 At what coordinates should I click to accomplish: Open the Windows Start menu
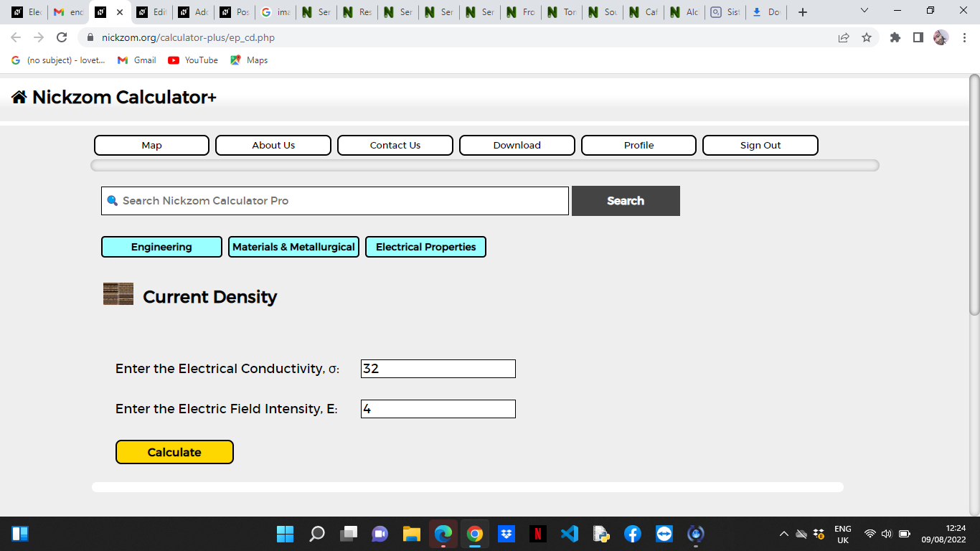click(285, 534)
